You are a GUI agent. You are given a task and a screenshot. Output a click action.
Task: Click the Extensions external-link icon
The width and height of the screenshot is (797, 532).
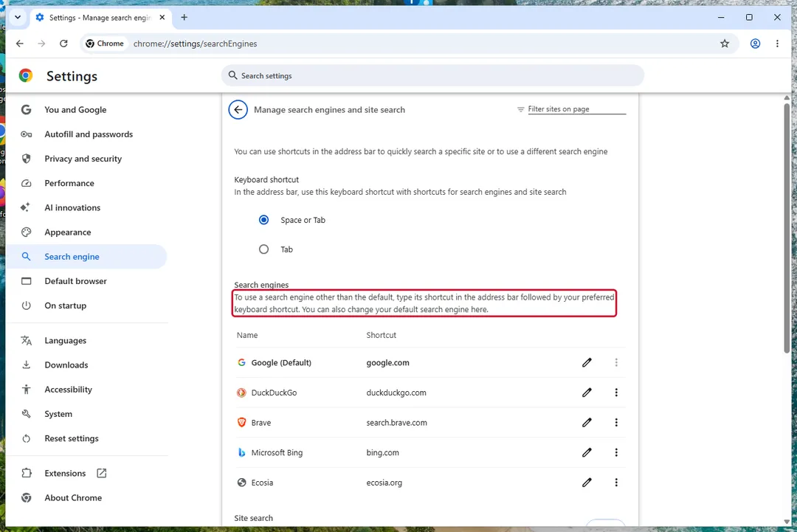102,473
